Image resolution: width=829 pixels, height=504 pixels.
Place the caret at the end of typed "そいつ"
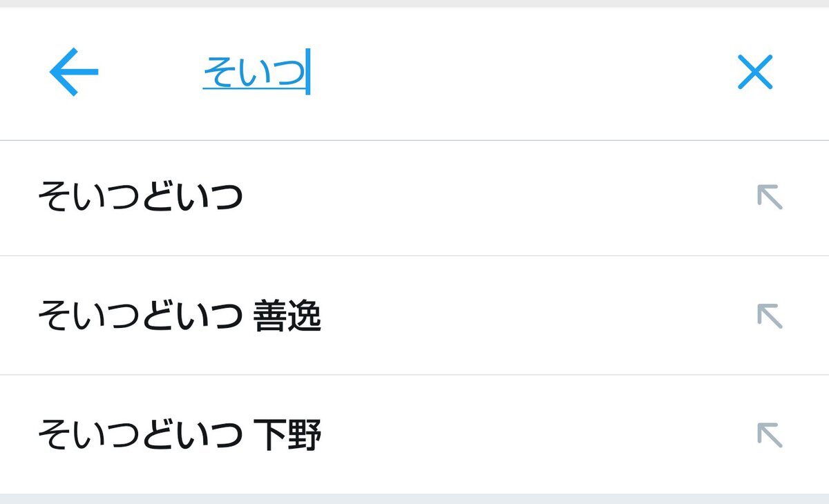pos(307,72)
